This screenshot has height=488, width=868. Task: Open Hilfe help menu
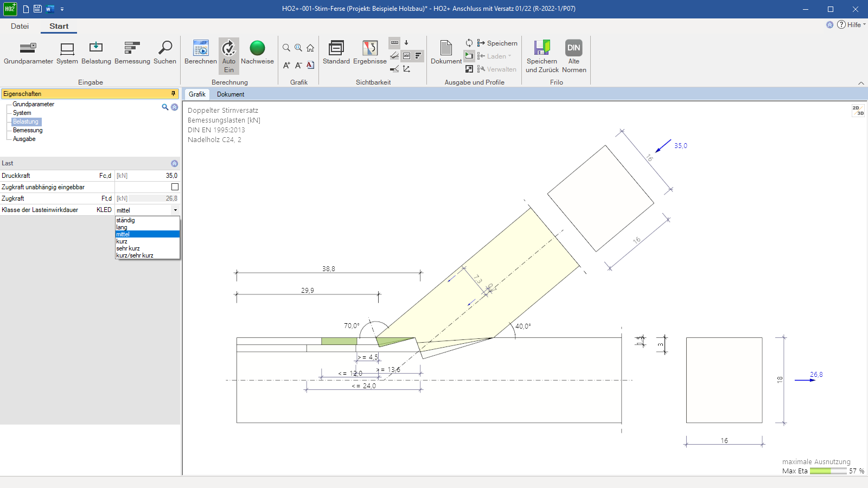[x=851, y=24]
